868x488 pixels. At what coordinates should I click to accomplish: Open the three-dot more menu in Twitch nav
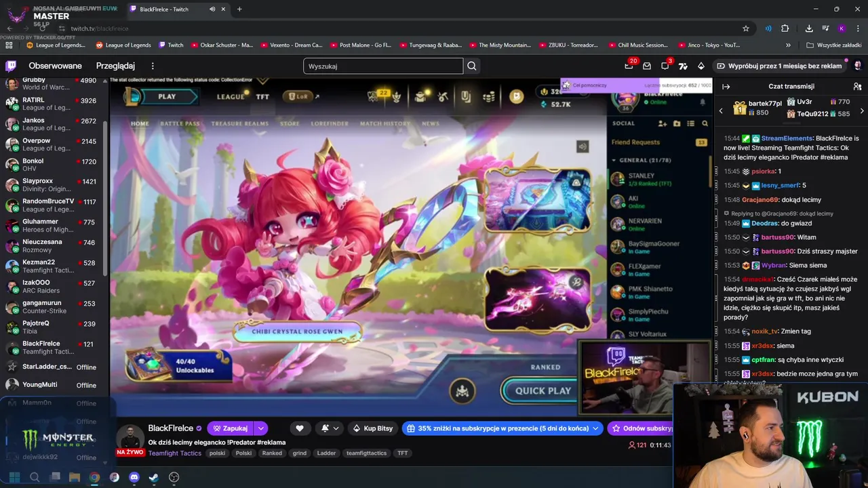pyautogui.click(x=153, y=66)
